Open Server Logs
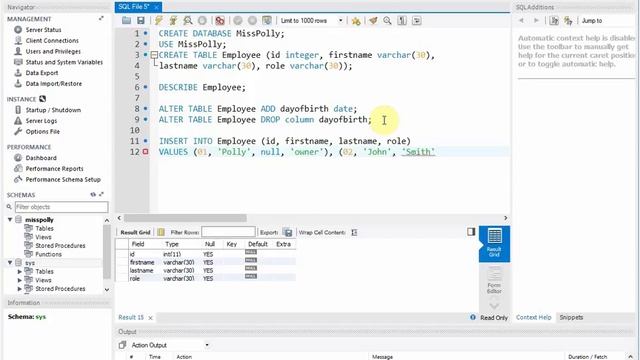640x360 pixels. (x=41, y=121)
